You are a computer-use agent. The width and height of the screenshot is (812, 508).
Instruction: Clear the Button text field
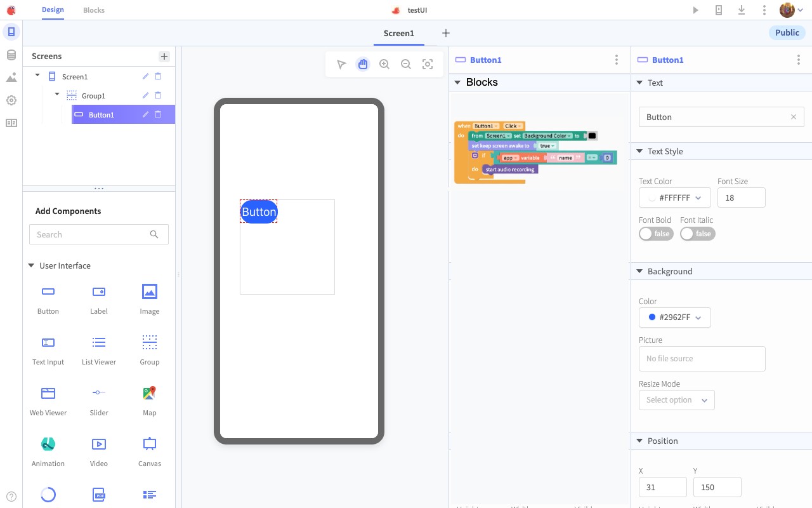point(794,117)
